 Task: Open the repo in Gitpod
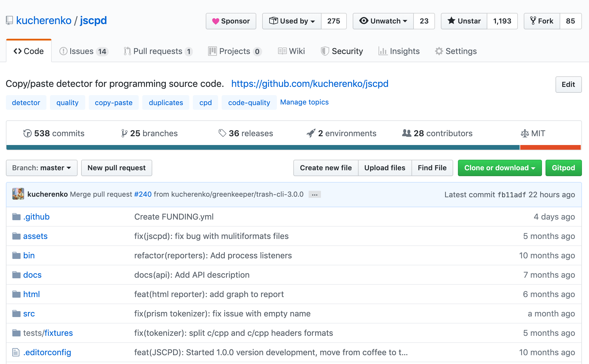563,168
